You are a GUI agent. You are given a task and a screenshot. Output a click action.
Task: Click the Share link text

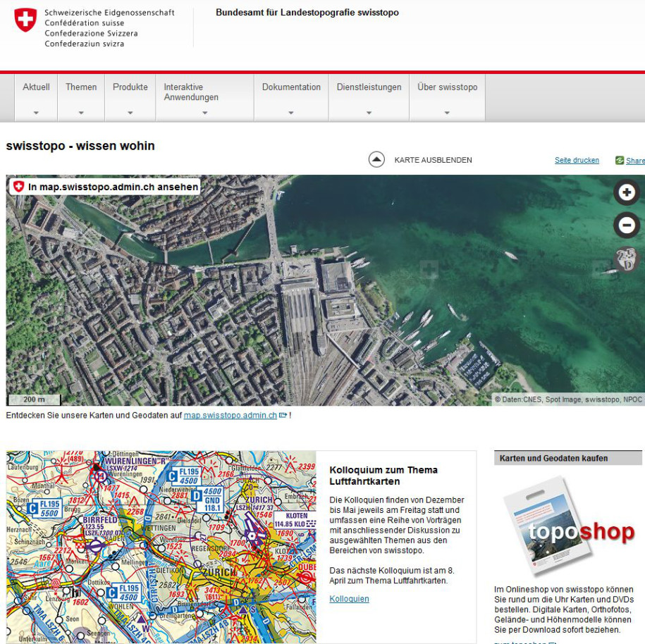[x=635, y=161]
